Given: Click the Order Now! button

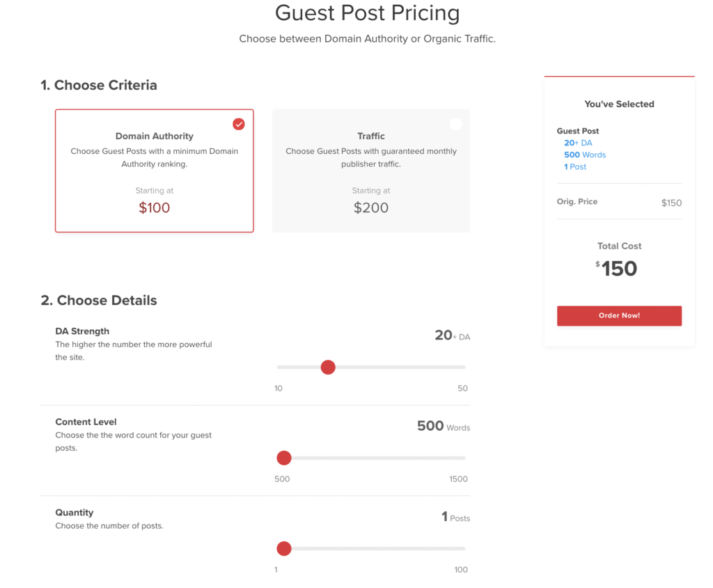Looking at the screenshot, I should click(x=619, y=315).
